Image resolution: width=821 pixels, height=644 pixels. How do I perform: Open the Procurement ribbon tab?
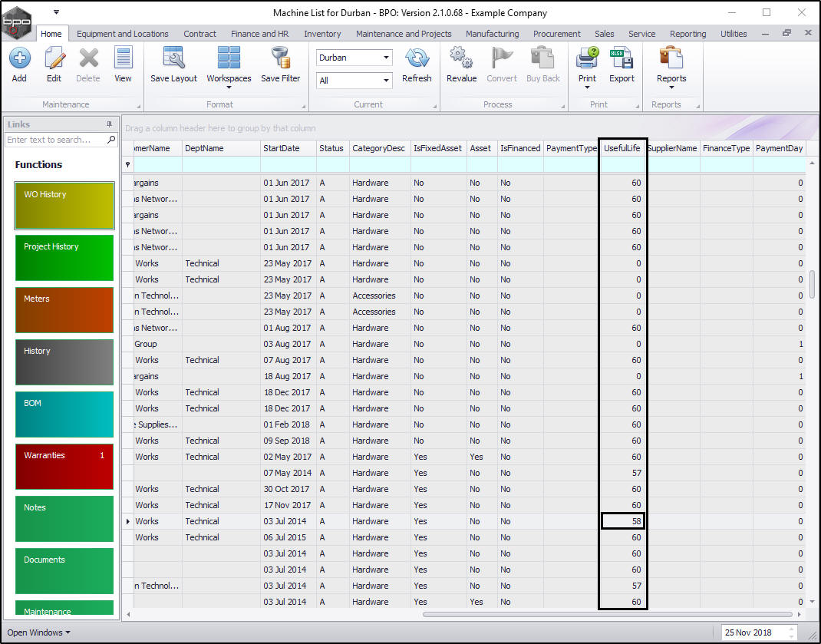click(557, 34)
